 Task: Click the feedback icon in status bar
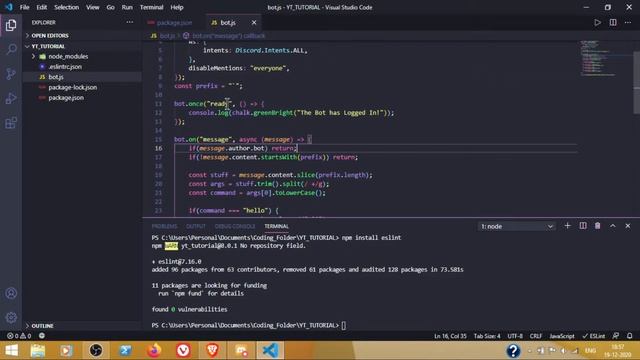pyautogui.click(x=616, y=336)
